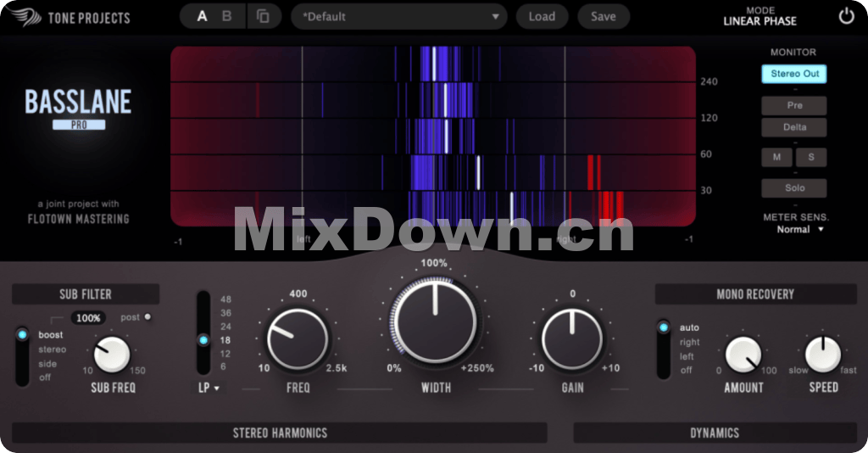This screenshot has width=868, height=453.
Task: Set mono recovery to right
Action: 690,342
